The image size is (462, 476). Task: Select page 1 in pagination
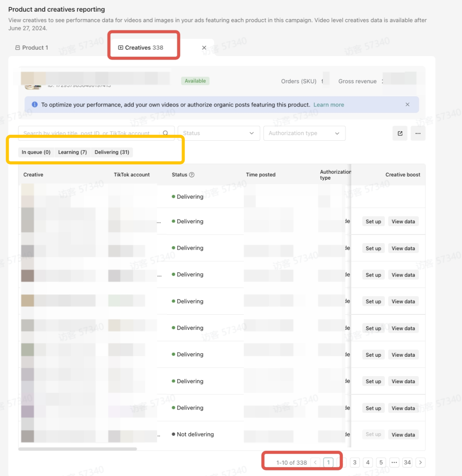[328, 462]
